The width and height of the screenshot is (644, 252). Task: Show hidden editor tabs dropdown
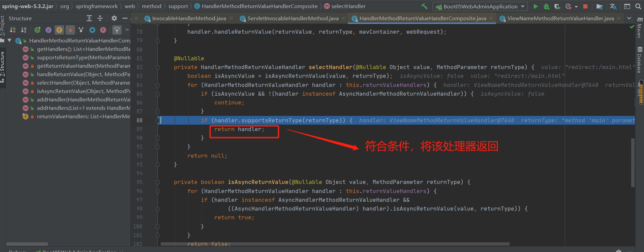629,18
